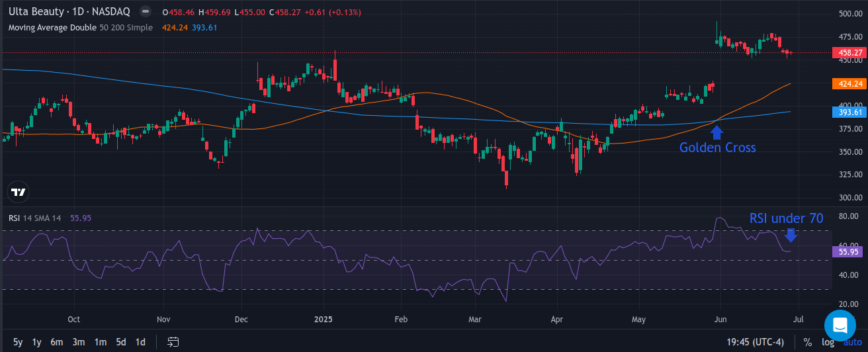Click the Ulta Beauty symbol title
Image resolution: width=868 pixels, height=352 pixels.
[x=69, y=12]
